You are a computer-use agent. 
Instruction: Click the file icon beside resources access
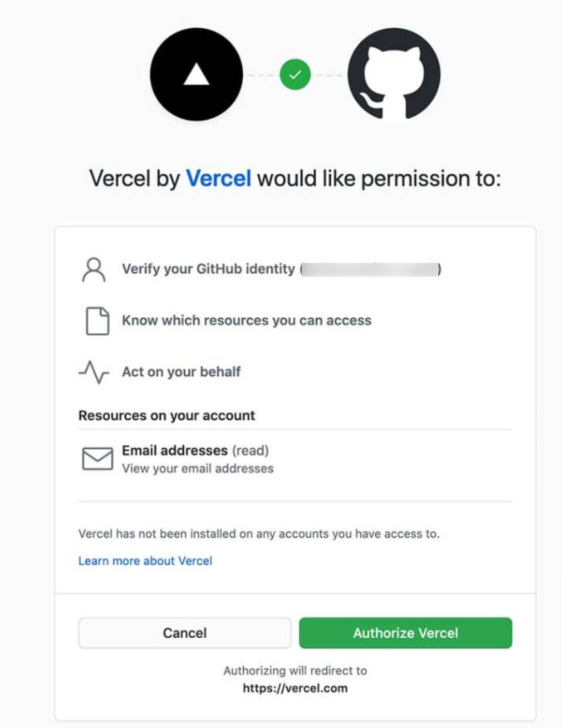[97, 321]
